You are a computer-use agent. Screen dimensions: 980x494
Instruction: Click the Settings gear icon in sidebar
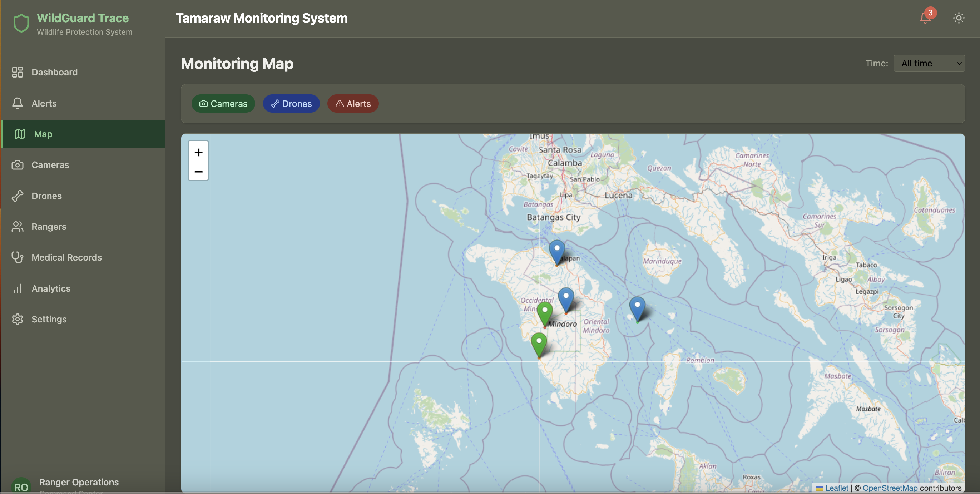(x=18, y=319)
